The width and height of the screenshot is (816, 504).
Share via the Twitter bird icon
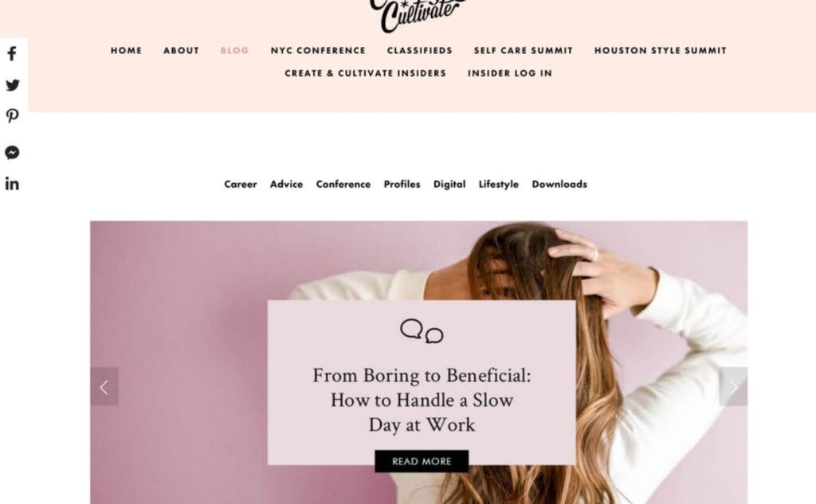click(13, 84)
